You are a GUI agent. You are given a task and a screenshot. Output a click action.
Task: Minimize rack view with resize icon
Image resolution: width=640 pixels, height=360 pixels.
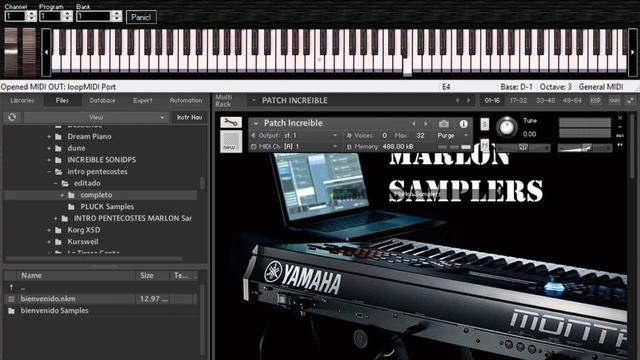pyautogui.click(x=631, y=100)
